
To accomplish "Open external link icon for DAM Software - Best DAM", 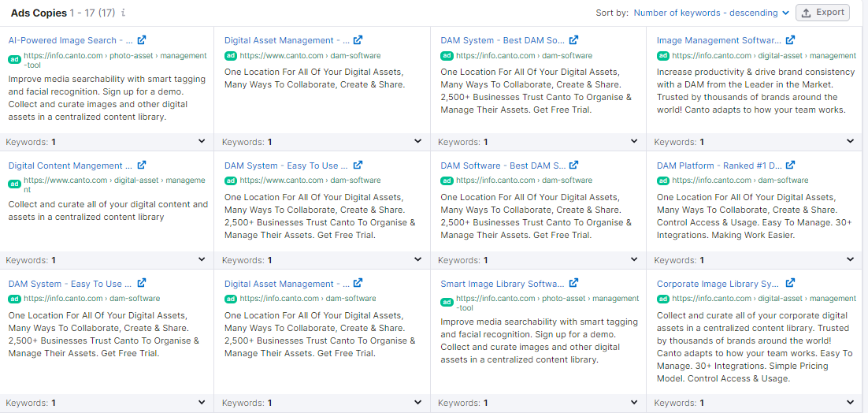I will 574,166.
